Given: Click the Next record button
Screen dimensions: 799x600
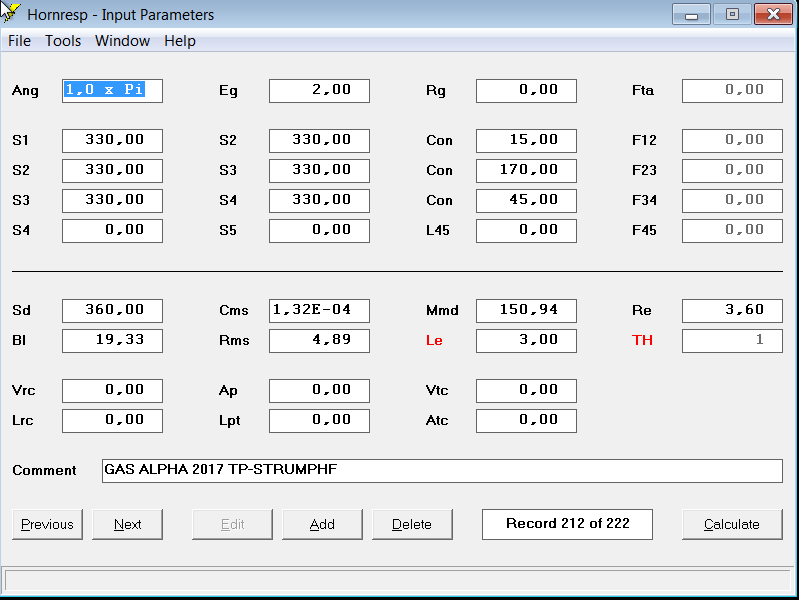Looking at the screenshot, I should [x=127, y=524].
